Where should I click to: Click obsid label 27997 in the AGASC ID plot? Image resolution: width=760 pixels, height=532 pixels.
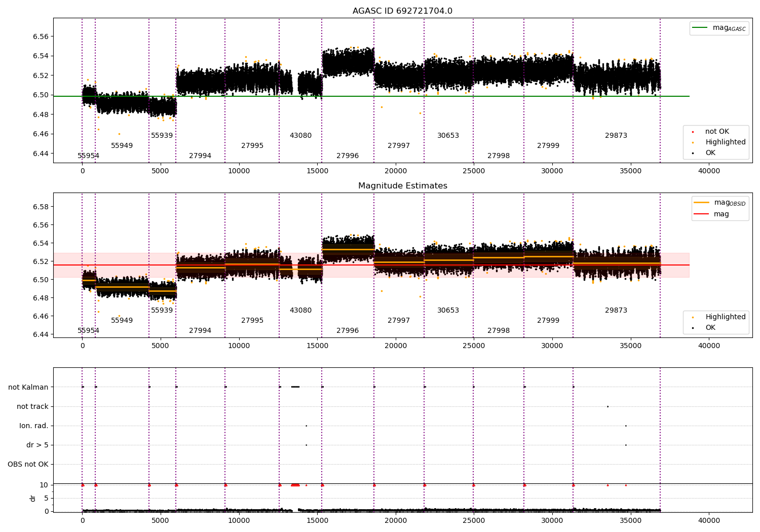(399, 145)
